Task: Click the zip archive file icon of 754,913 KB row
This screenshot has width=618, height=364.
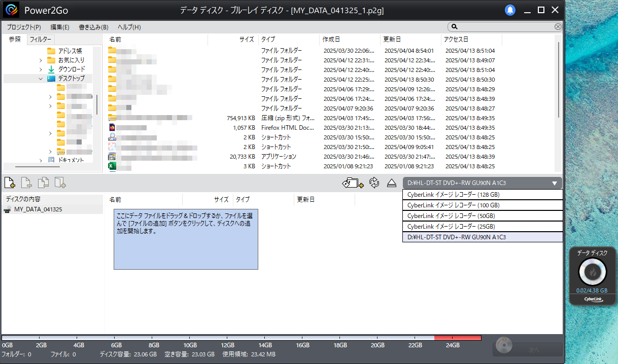Action: 112,118
